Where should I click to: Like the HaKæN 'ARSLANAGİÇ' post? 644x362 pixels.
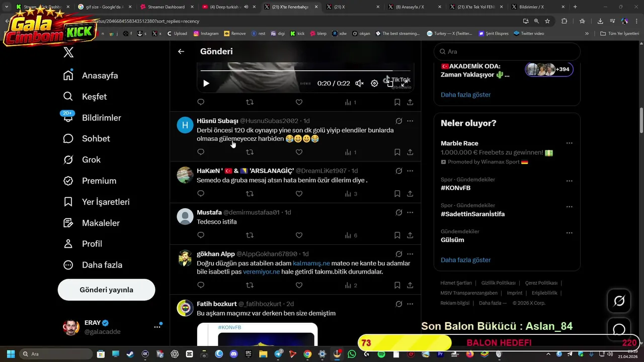tap(299, 194)
